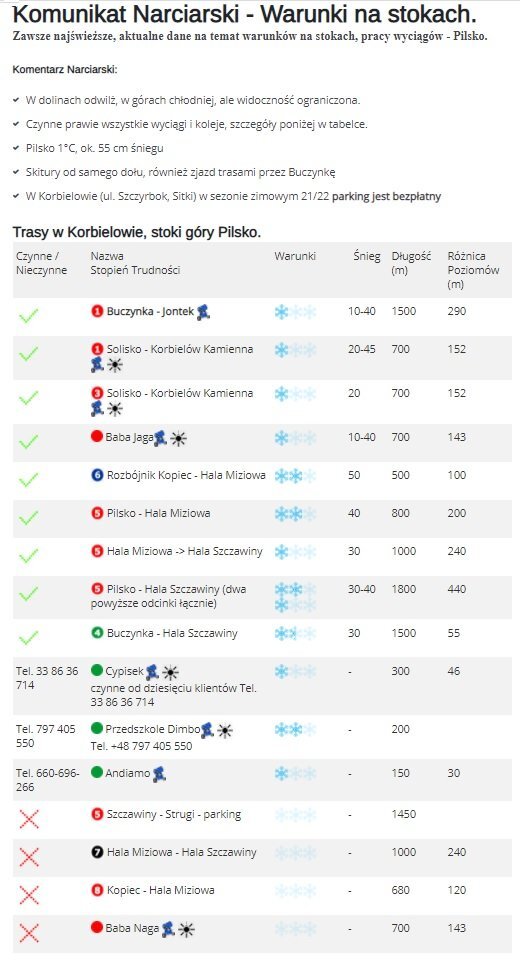Screen dimensions: 520x963
Task: Click the black number 7 badge for Hala Miziowa - Hala Szczawiny
Action: [x=97, y=852]
